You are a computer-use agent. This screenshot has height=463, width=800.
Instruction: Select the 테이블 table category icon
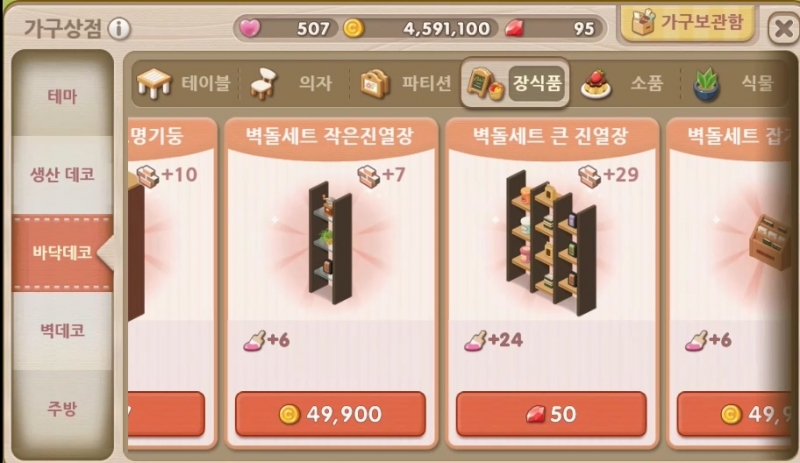click(x=154, y=83)
